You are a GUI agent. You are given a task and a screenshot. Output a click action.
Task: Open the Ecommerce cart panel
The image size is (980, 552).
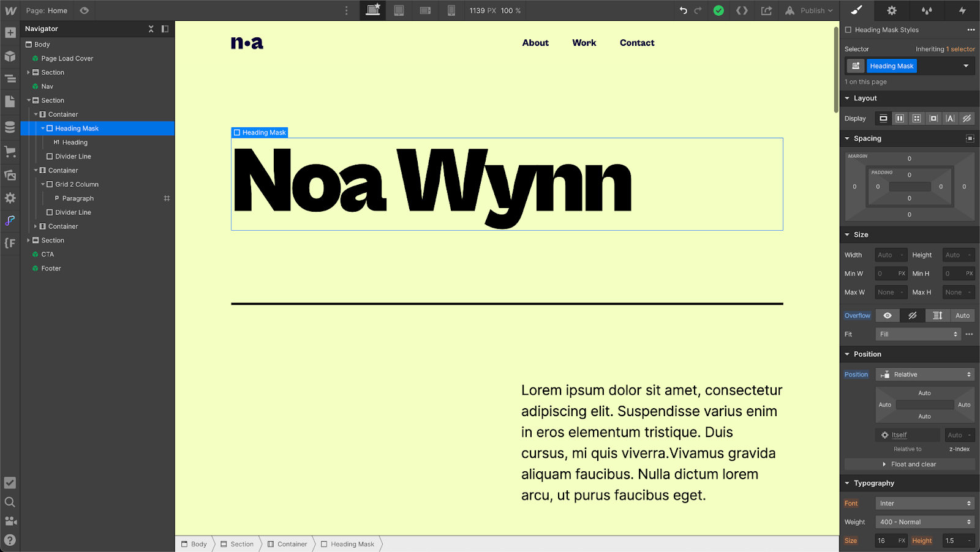pyautogui.click(x=10, y=151)
